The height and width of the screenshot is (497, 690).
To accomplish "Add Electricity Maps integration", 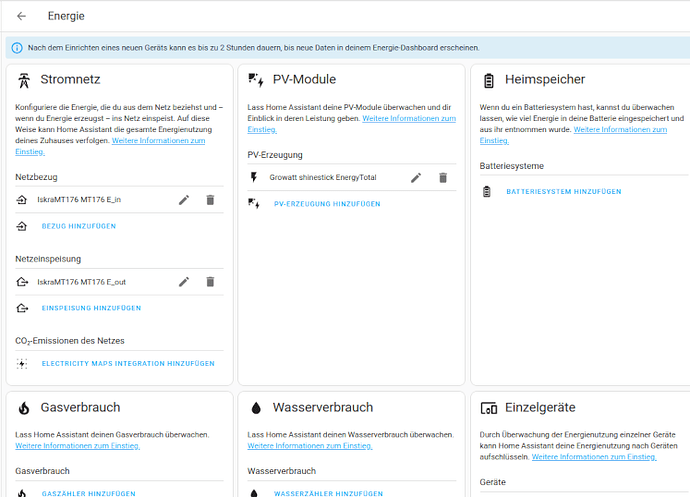I will [127, 364].
